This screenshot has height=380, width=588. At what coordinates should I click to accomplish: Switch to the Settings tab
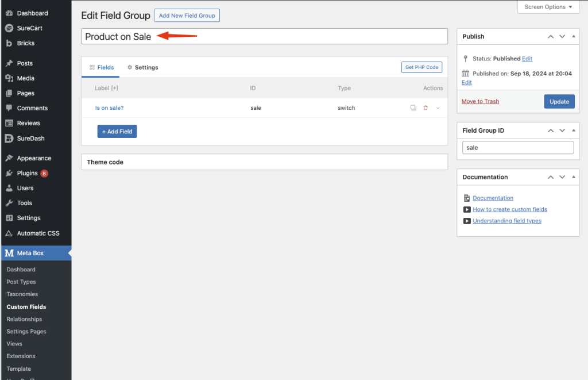point(142,67)
